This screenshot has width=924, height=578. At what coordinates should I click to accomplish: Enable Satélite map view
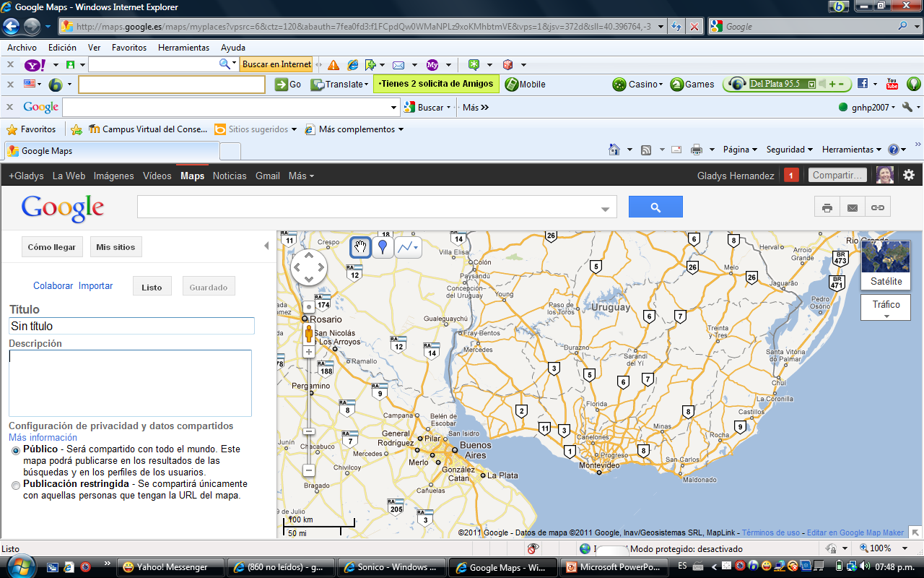point(886,280)
